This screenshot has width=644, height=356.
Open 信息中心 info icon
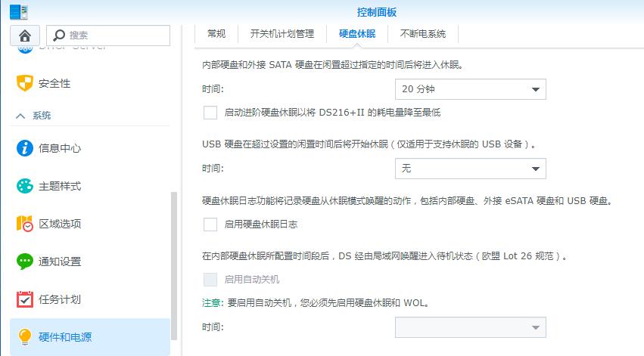click(25, 148)
